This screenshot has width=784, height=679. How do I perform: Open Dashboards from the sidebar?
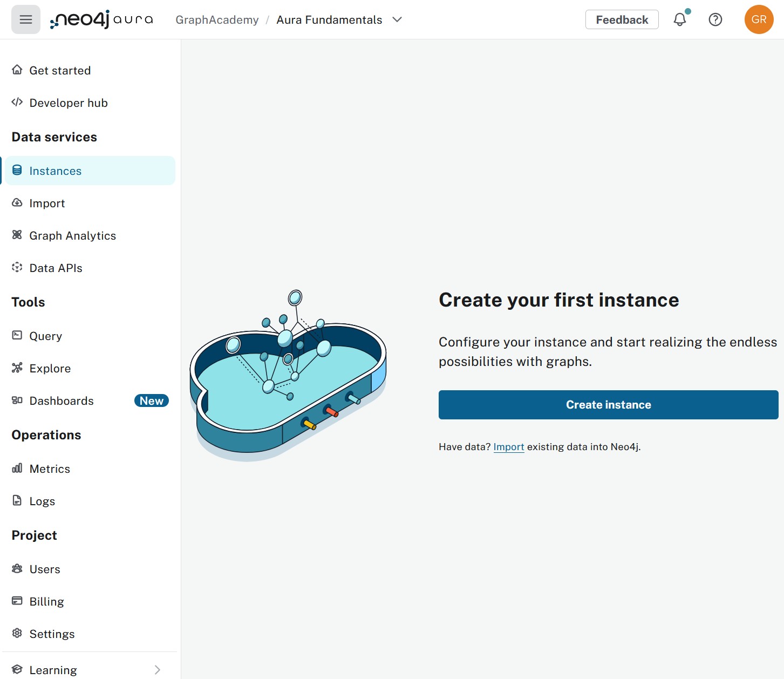62,401
